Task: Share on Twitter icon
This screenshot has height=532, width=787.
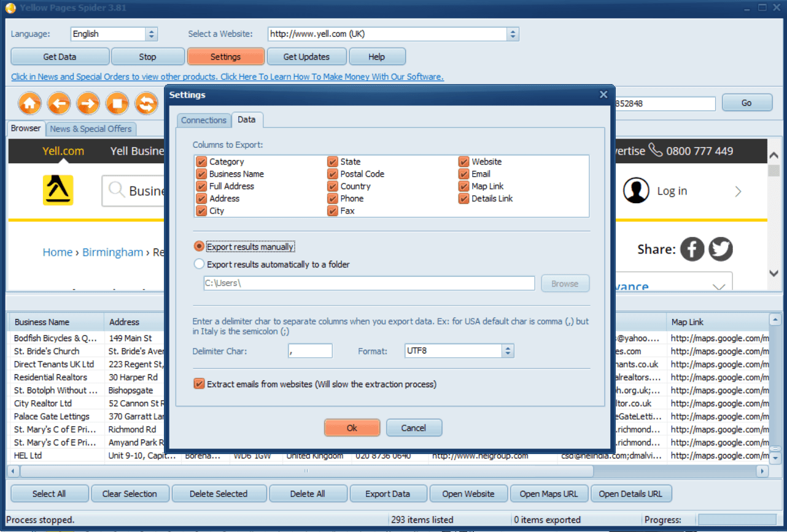Action: click(721, 249)
